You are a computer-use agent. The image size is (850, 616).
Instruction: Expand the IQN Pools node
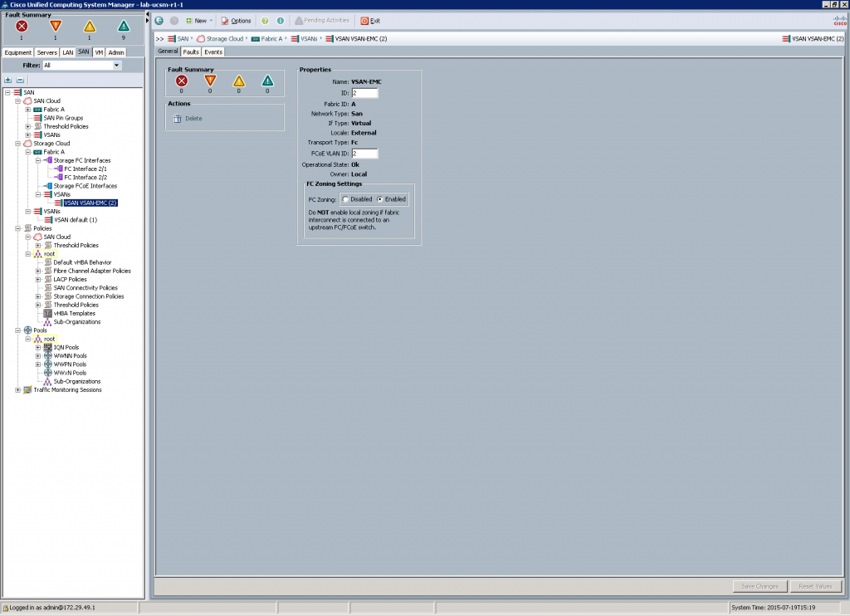(x=38, y=348)
